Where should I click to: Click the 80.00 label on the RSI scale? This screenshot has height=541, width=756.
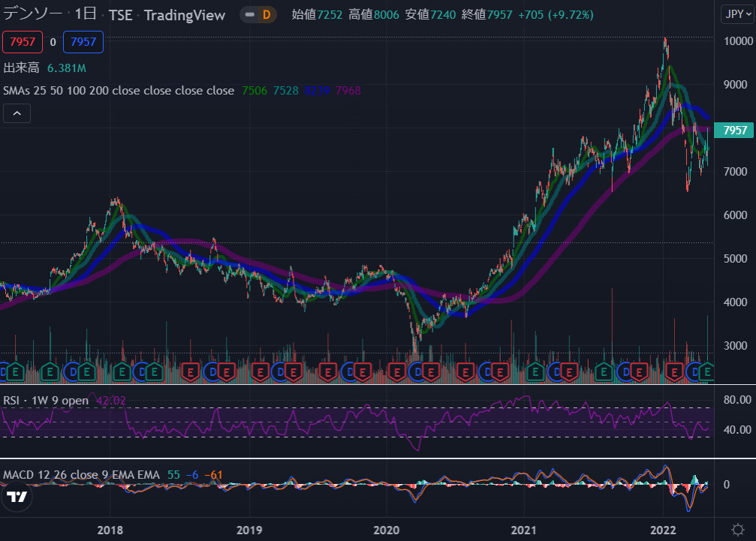(x=737, y=400)
